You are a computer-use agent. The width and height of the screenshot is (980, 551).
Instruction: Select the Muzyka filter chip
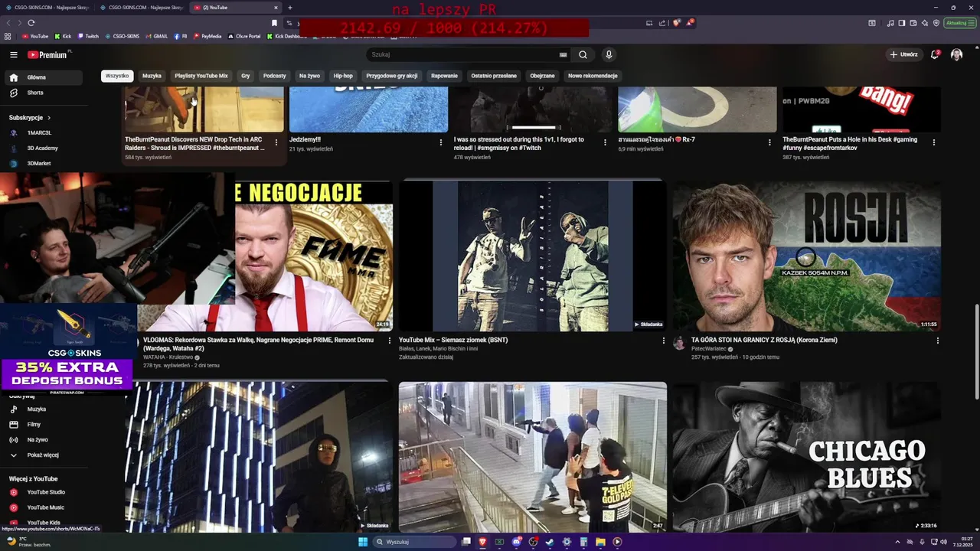coord(152,76)
